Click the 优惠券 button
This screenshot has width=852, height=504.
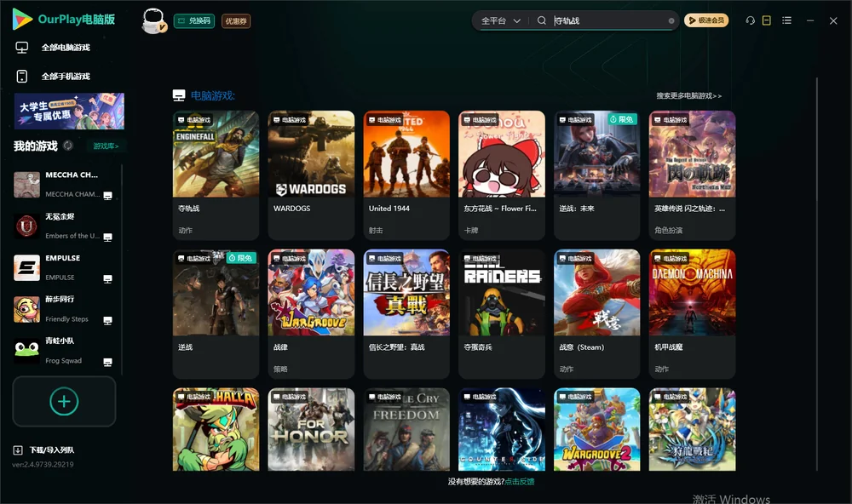[x=236, y=21]
